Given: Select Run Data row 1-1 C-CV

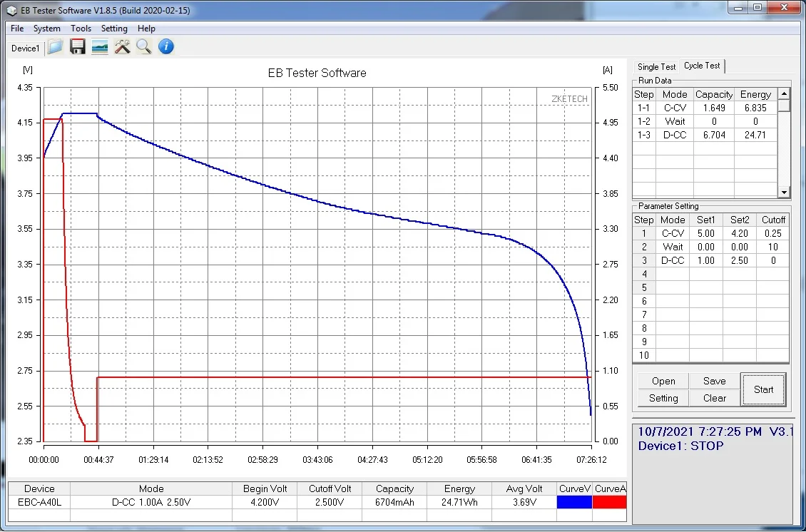Looking at the screenshot, I should coord(705,108).
